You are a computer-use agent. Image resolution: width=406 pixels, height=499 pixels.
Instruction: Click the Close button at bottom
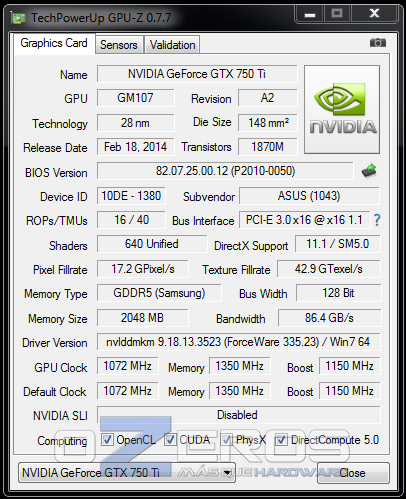(x=353, y=473)
